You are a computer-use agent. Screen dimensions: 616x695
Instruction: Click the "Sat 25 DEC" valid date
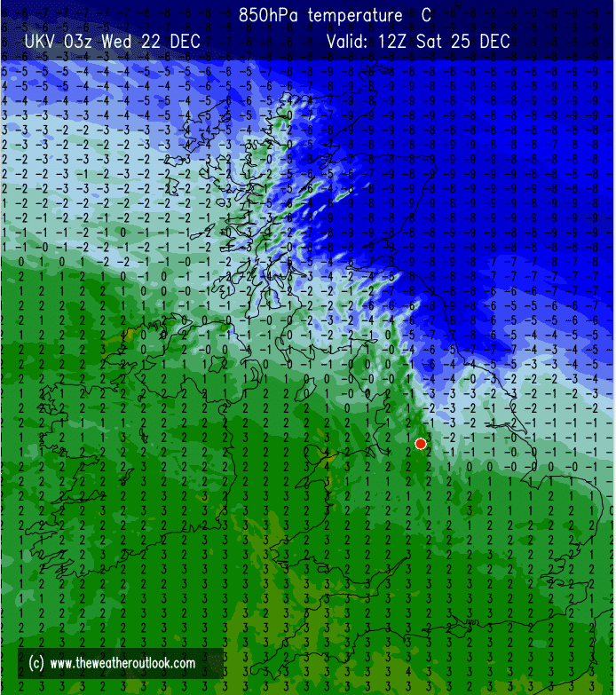pyautogui.click(x=470, y=42)
